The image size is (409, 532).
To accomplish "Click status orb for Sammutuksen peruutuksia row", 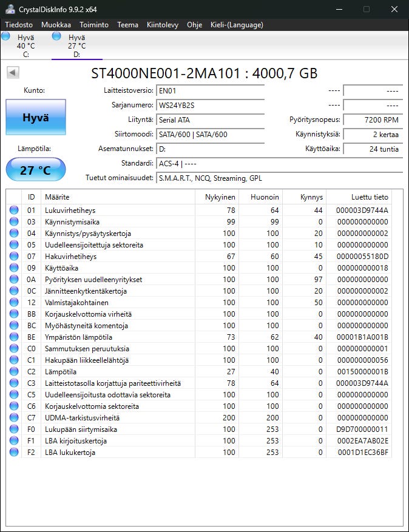I will pyautogui.click(x=14, y=348).
